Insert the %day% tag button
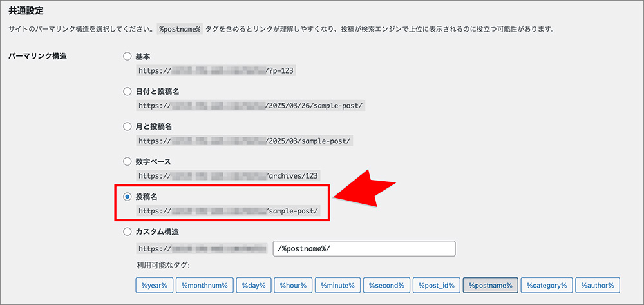 tap(253, 285)
